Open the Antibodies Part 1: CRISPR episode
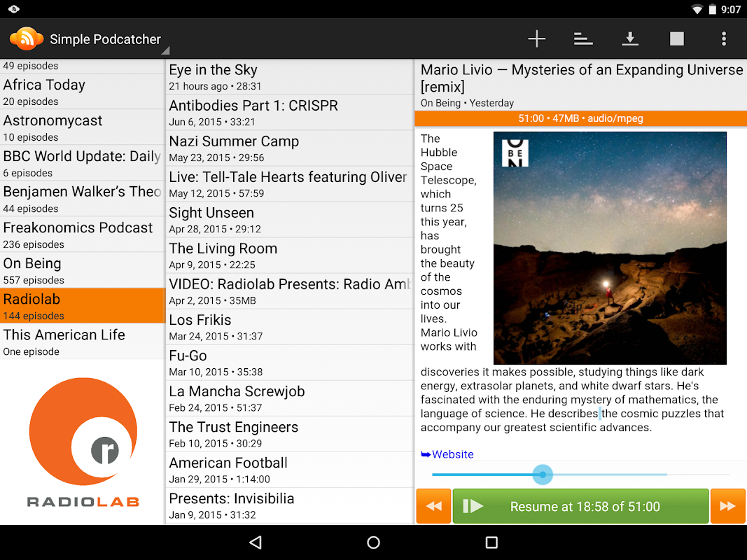Image resolution: width=747 pixels, height=560 pixels. coord(290,113)
